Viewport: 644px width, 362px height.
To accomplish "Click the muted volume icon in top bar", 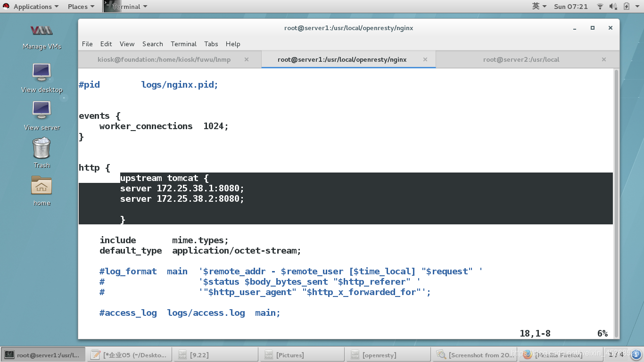I will pos(613,7).
